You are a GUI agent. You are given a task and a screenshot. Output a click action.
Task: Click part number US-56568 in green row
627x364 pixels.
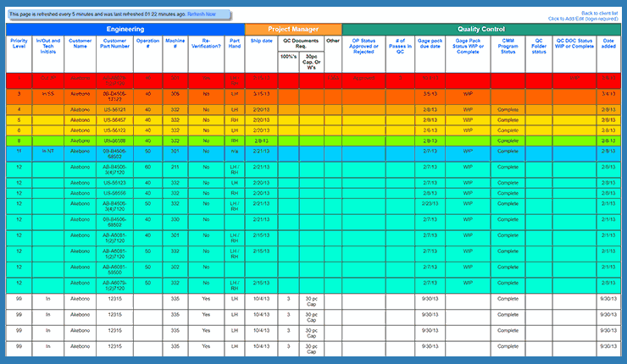pos(114,141)
